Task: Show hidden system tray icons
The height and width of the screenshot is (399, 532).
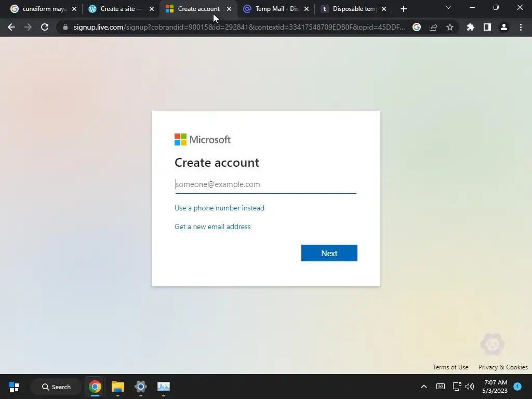Action: click(424, 387)
